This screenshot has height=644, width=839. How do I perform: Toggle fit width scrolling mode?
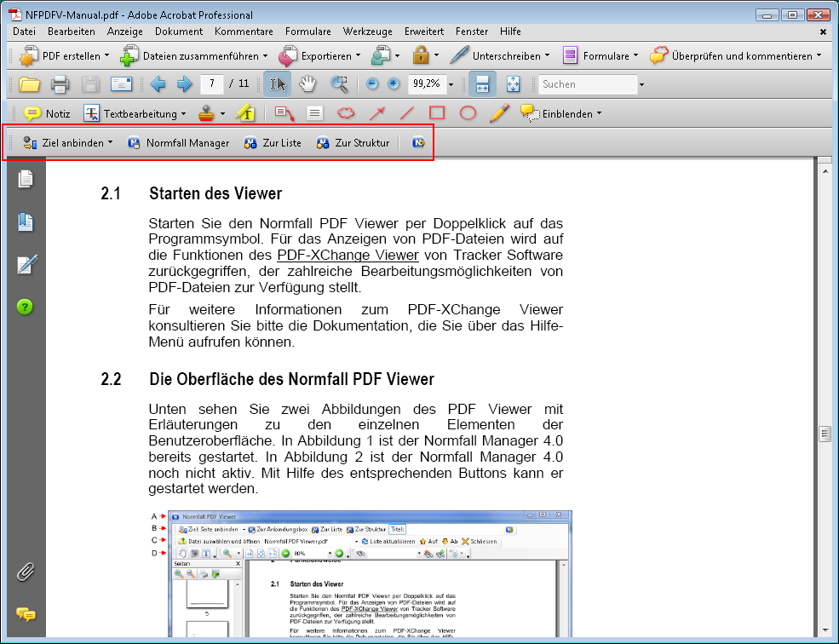coord(482,84)
